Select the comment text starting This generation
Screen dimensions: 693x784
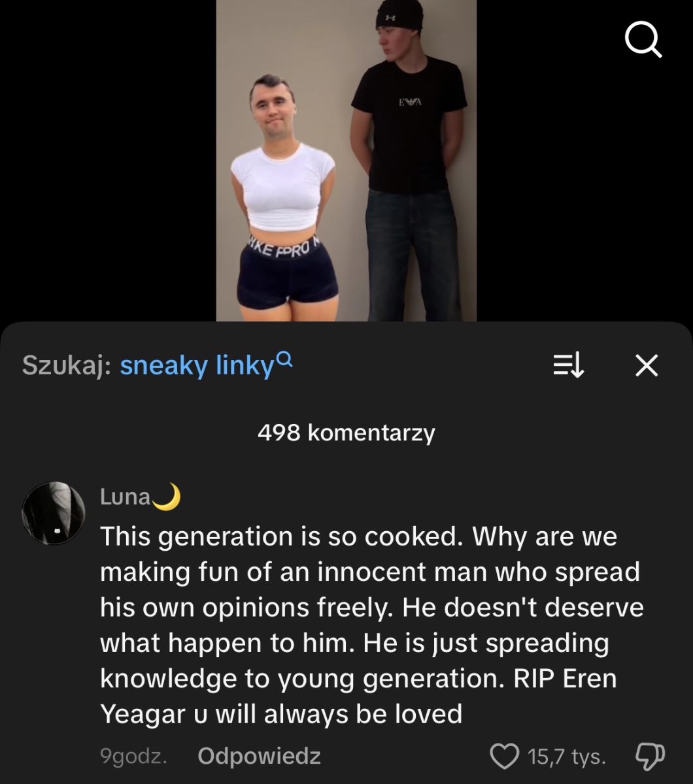pyautogui.click(x=371, y=625)
